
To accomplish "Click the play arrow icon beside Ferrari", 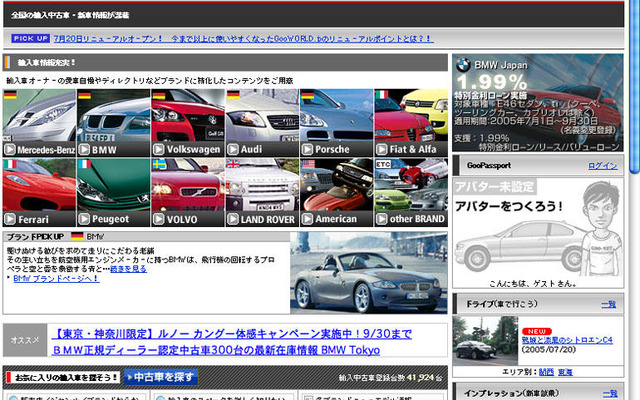I will pyautogui.click(x=10, y=219).
